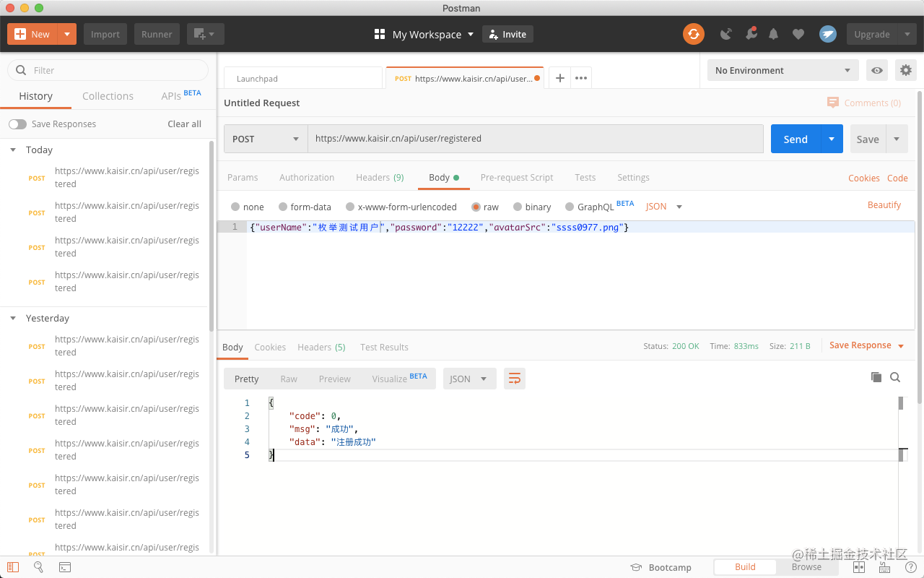Viewport: 924px width, 578px height.
Task: Click Clear all history link
Action: [x=184, y=124]
